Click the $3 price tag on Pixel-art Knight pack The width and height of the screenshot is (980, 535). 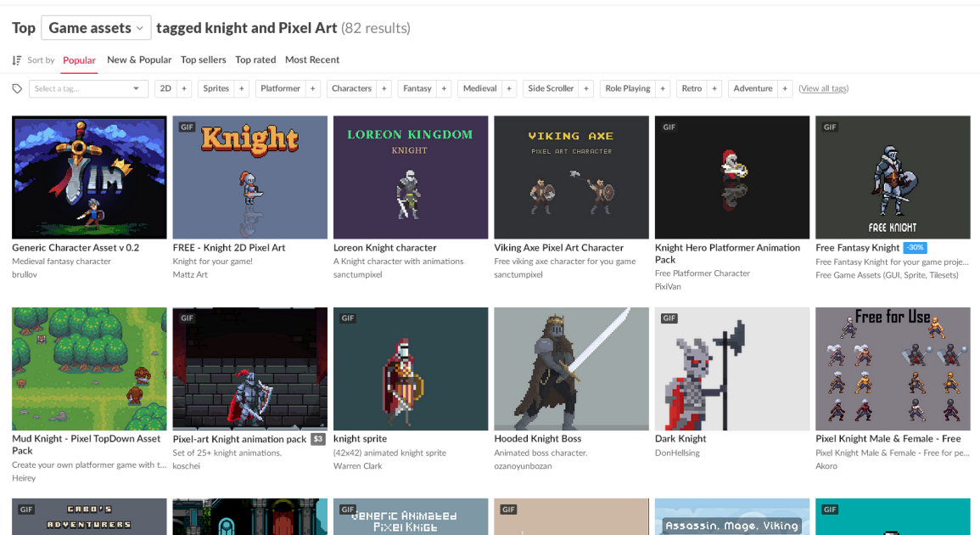coord(318,439)
